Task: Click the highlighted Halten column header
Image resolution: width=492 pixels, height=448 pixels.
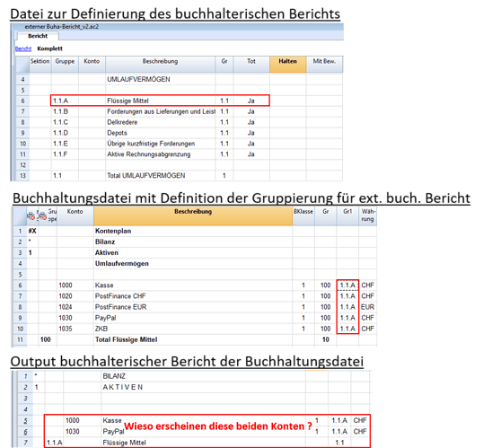Action: tap(287, 65)
